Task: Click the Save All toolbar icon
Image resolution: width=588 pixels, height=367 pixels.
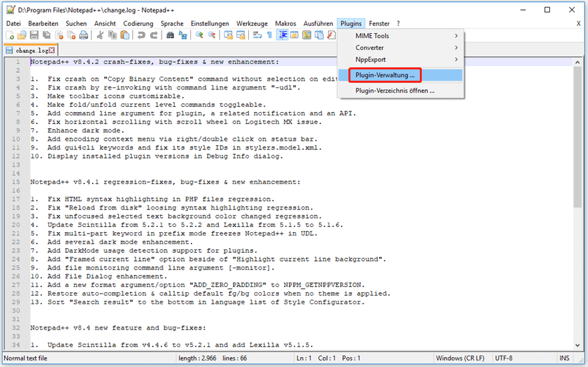Action: pyautogui.click(x=47, y=35)
